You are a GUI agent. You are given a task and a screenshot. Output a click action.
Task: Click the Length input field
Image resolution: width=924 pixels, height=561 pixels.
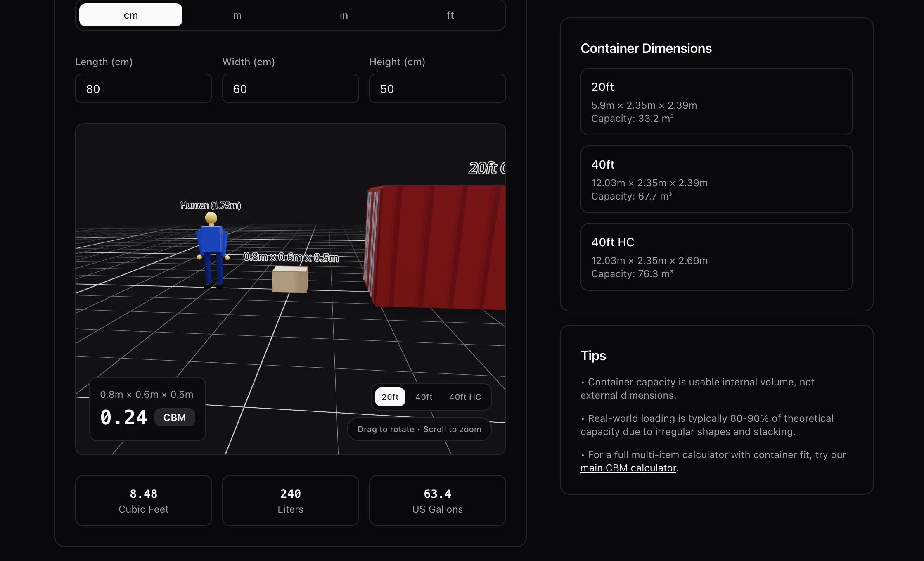coord(143,88)
